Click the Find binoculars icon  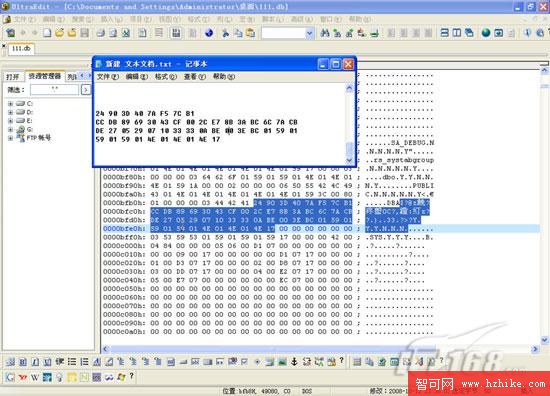click(x=325, y=33)
